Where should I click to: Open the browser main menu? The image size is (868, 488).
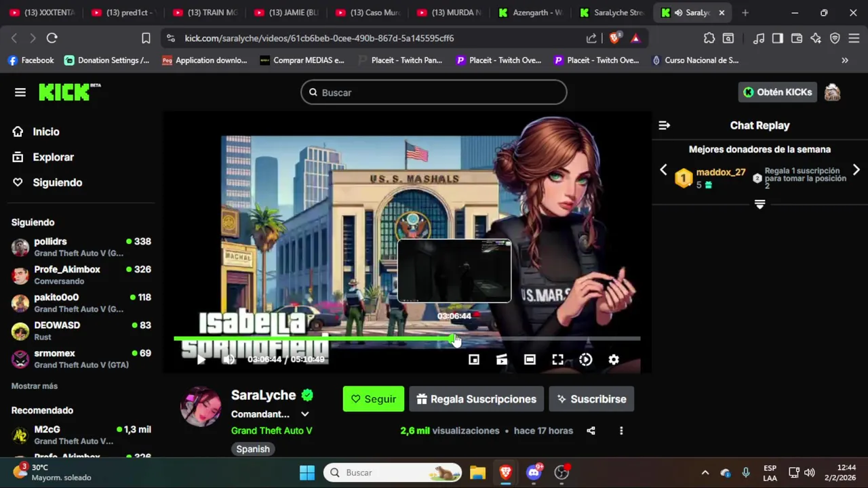tap(854, 39)
